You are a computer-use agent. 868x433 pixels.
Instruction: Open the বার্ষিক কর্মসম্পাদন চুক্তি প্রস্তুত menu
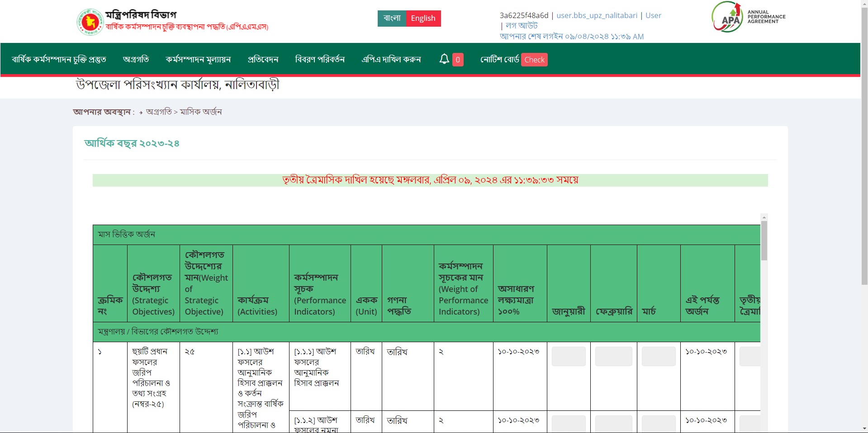click(59, 60)
